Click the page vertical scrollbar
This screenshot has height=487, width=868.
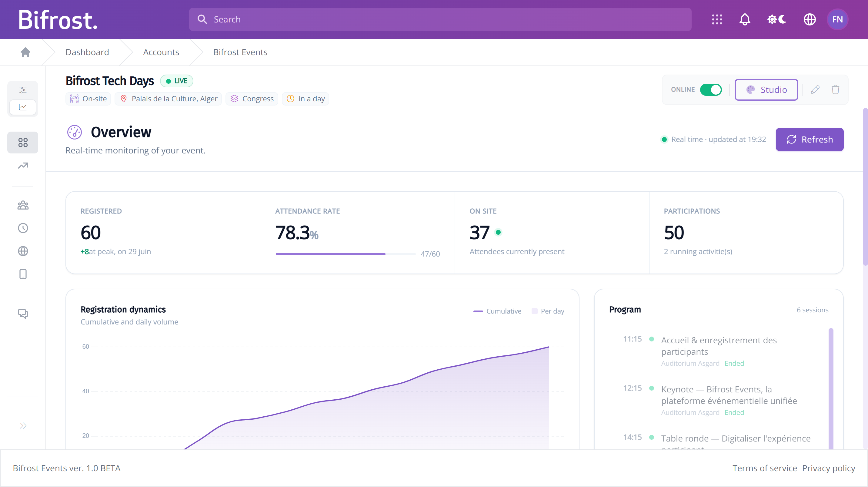865,186
